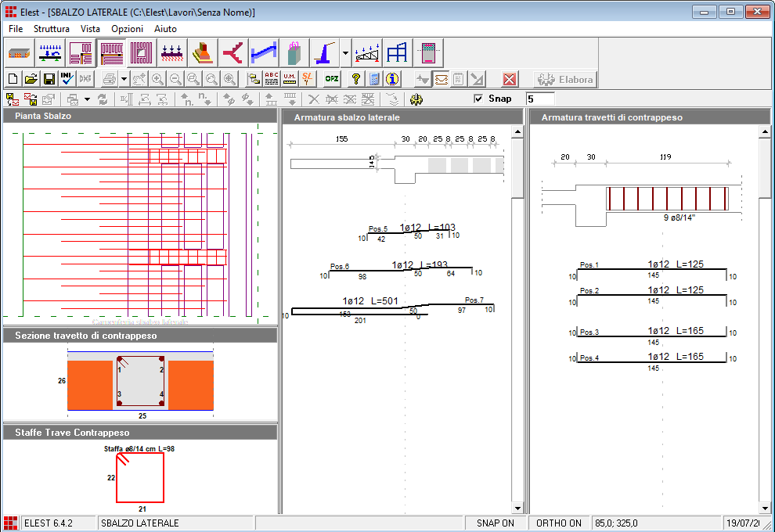Open the Opzioni menu
The height and width of the screenshot is (532, 775).
point(127,29)
